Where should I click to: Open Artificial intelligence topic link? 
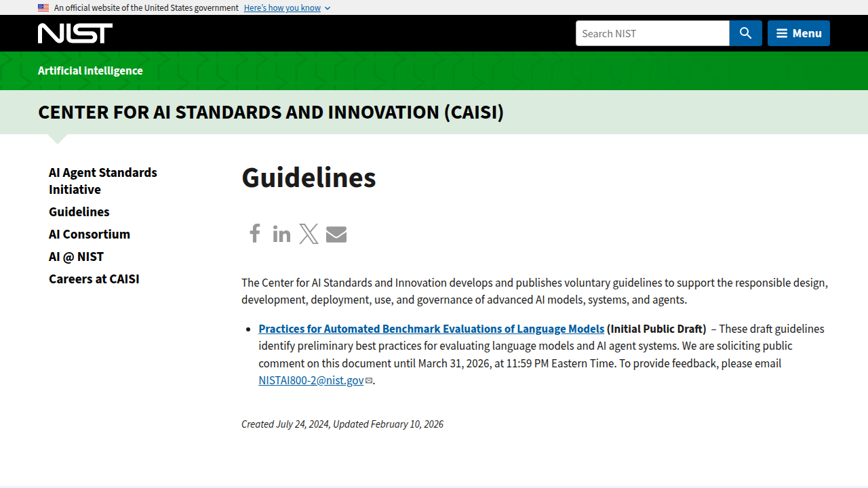click(x=90, y=70)
